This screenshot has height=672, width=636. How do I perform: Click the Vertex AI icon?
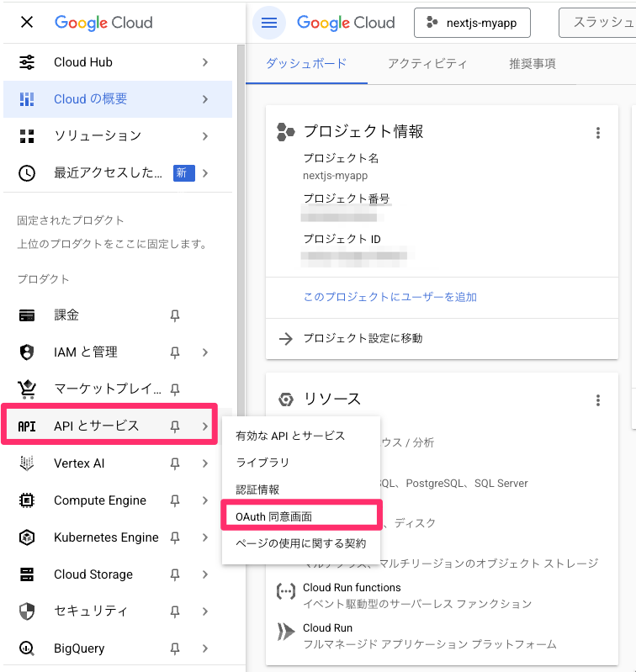pyautogui.click(x=27, y=463)
